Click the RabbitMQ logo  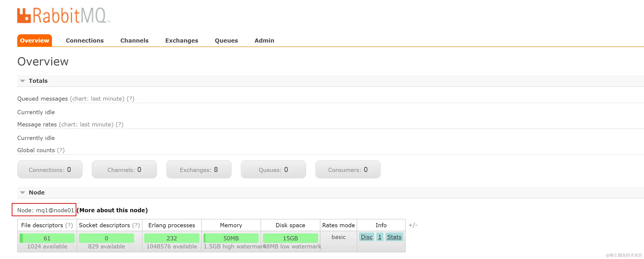coord(63,15)
